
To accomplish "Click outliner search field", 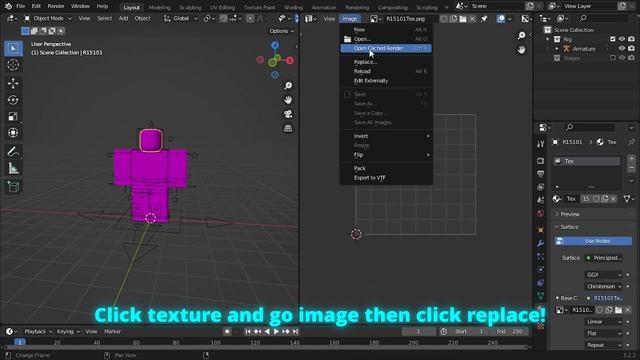I will coord(602,18).
